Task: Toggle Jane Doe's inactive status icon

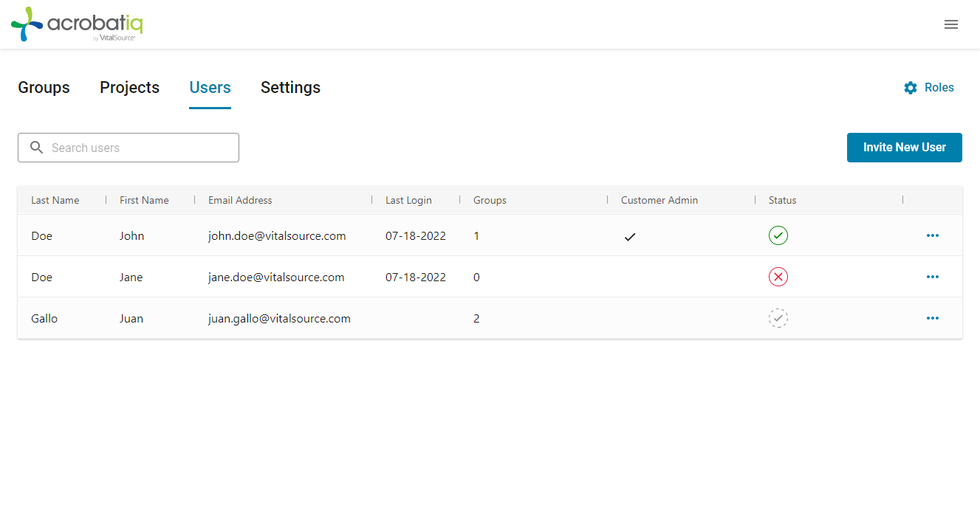Action: pos(778,277)
